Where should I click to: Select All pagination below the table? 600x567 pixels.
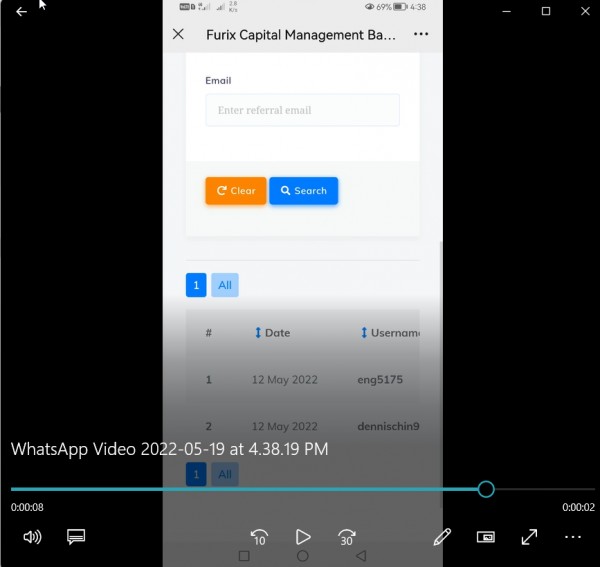(225, 474)
